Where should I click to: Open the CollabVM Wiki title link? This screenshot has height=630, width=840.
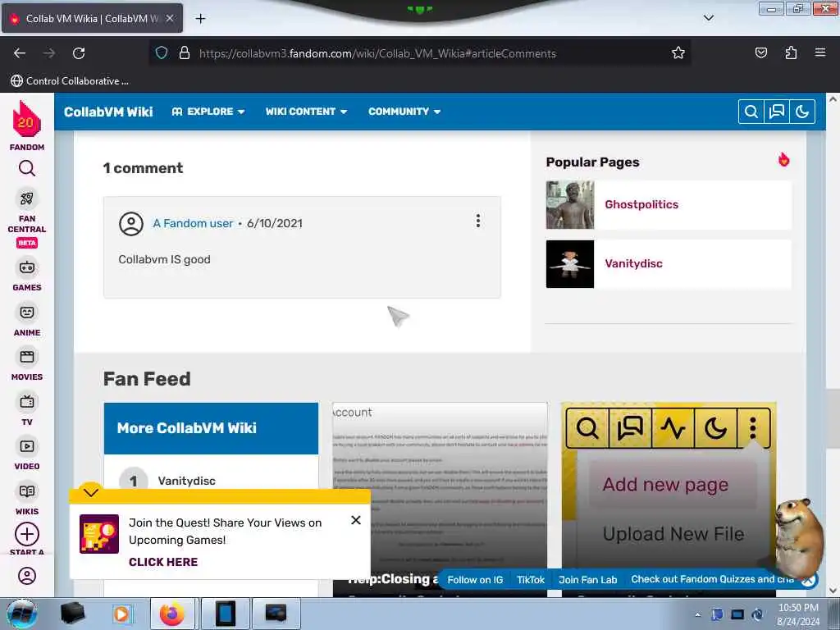(x=108, y=112)
